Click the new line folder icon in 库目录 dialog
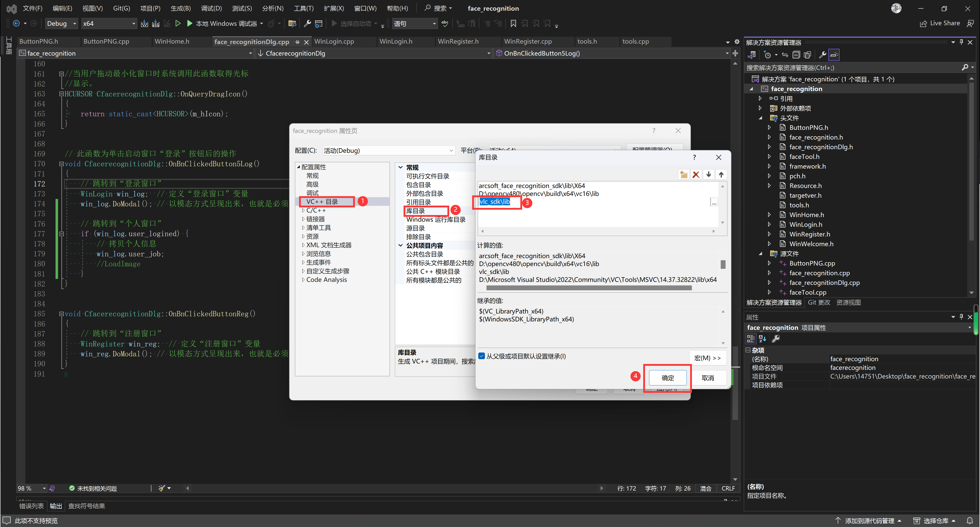Image resolution: width=980 pixels, height=527 pixels. [x=684, y=174]
